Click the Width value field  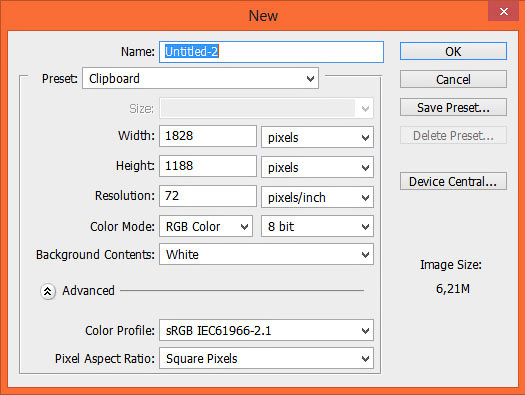[208, 136]
